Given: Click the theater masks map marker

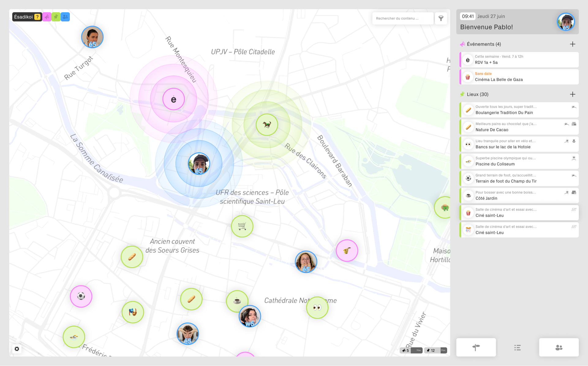Looking at the screenshot, I should 133,312.
